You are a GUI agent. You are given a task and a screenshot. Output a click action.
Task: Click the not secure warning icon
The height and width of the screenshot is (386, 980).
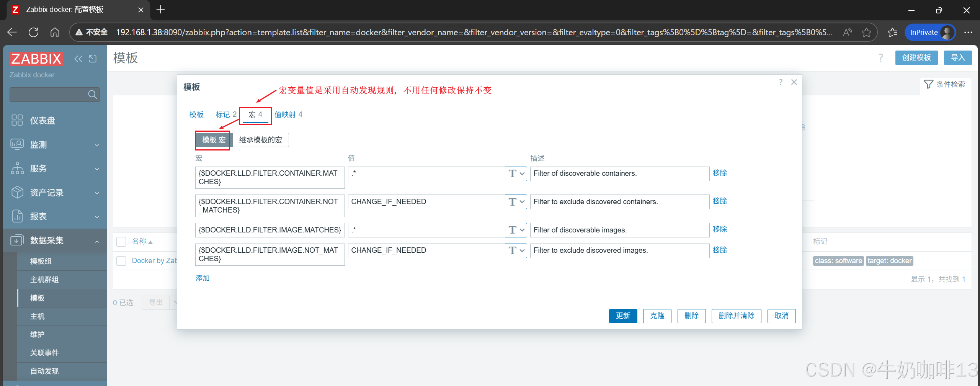[79, 32]
